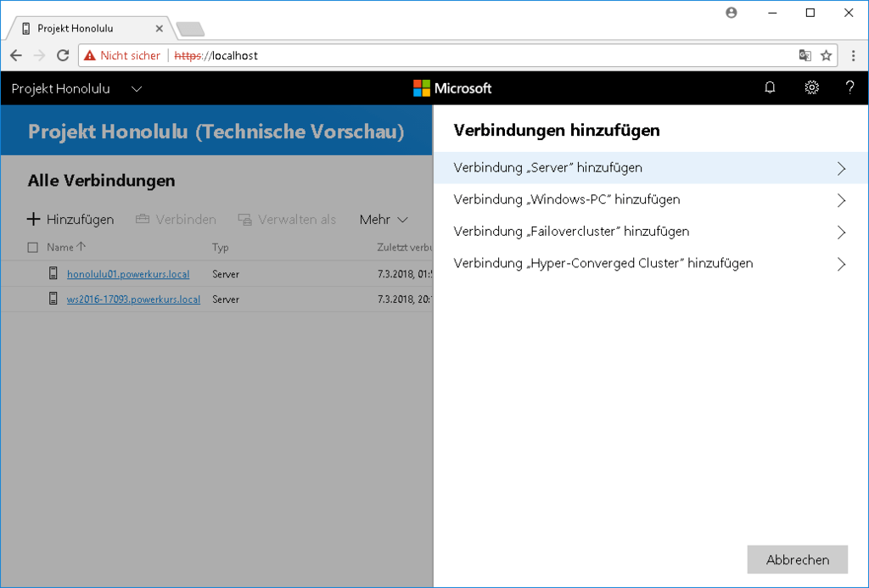Select Verbindung „Windows-PC" hinzufügen
Screen dimensions: 869x588
(x=651, y=199)
